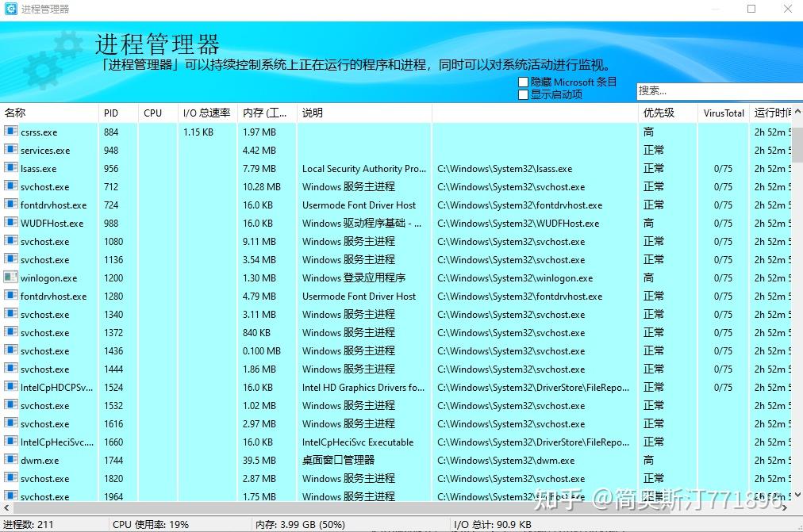This screenshot has width=803, height=532.
Task: Click the lsass.exe process icon
Action: click(x=11, y=168)
